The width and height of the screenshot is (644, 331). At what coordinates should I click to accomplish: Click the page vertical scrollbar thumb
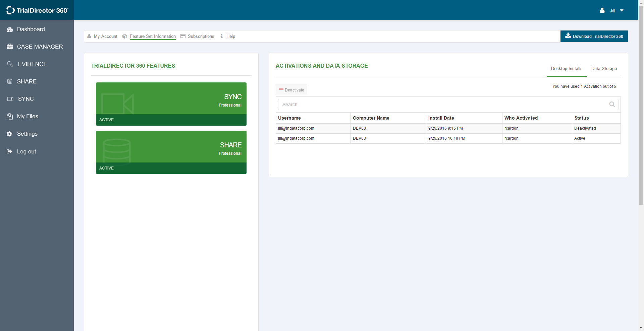[x=641, y=105]
